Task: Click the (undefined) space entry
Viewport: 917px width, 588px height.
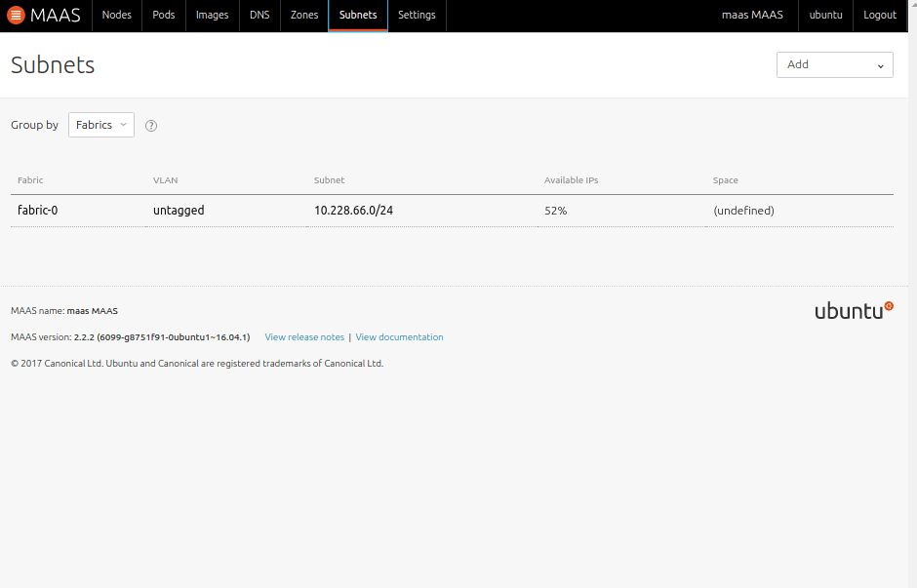Action: coord(743,211)
